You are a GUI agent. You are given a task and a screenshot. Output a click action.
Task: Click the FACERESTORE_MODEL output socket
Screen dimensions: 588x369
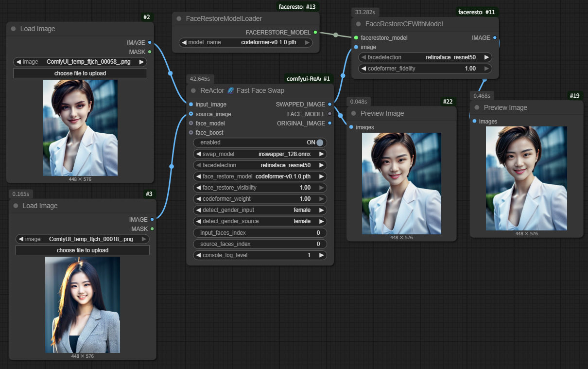point(315,33)
